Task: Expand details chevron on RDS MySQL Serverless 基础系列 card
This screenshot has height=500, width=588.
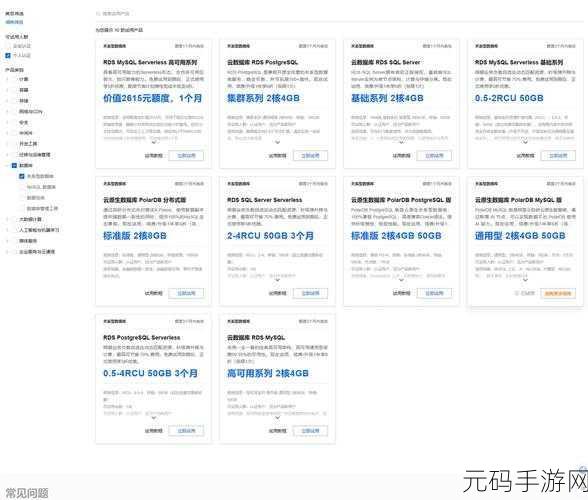Action: point(525,142)
